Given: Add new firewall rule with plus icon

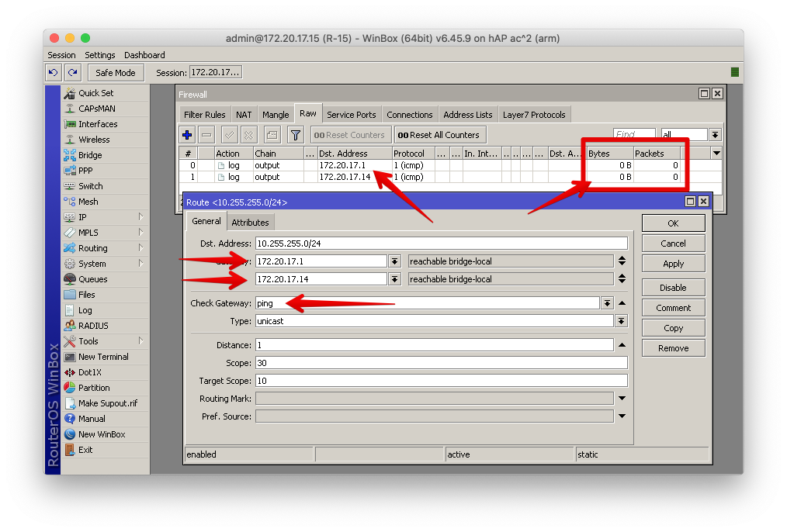Looking at the screenshot, I should coord(187,135).
